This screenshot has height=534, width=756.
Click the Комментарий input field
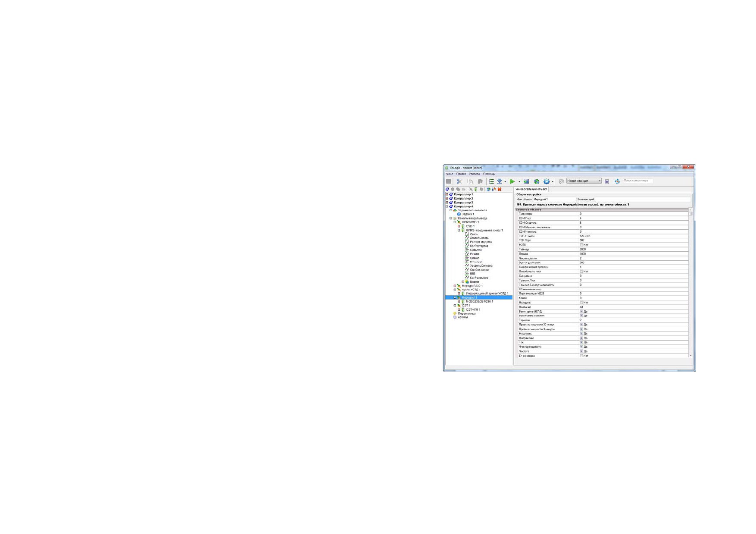(x=643, y=199)
